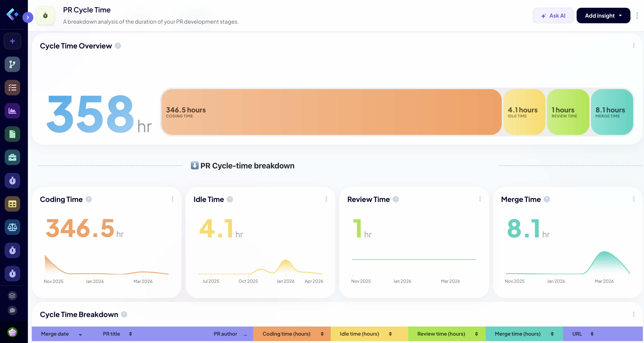Click the plus button in sidebar
Image resolution: width=644 pixels, height=343 pixels.
12,41
